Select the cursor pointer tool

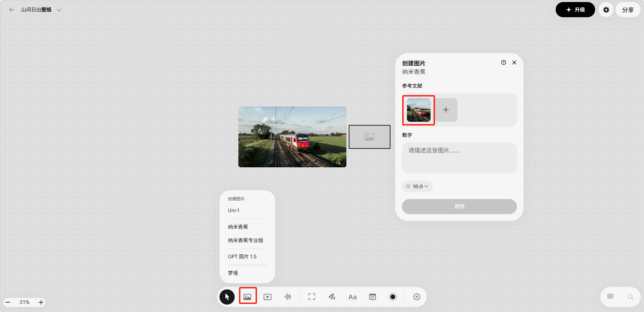[227, 297]
